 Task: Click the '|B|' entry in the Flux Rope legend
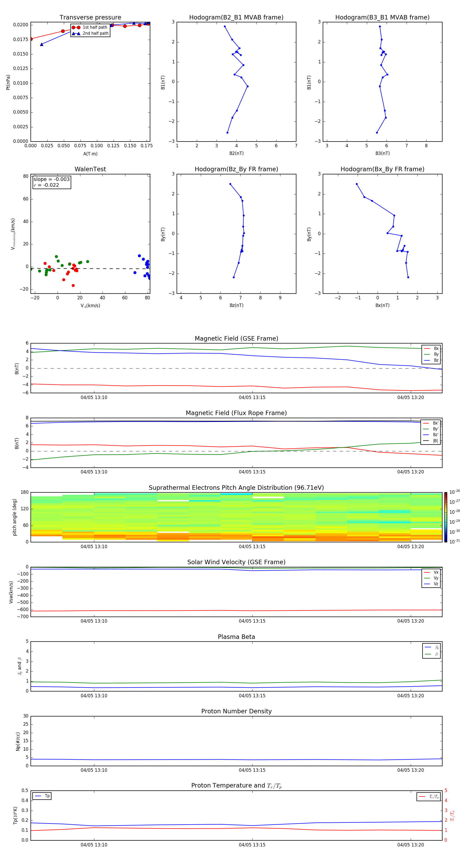click(x=431, y=441)
